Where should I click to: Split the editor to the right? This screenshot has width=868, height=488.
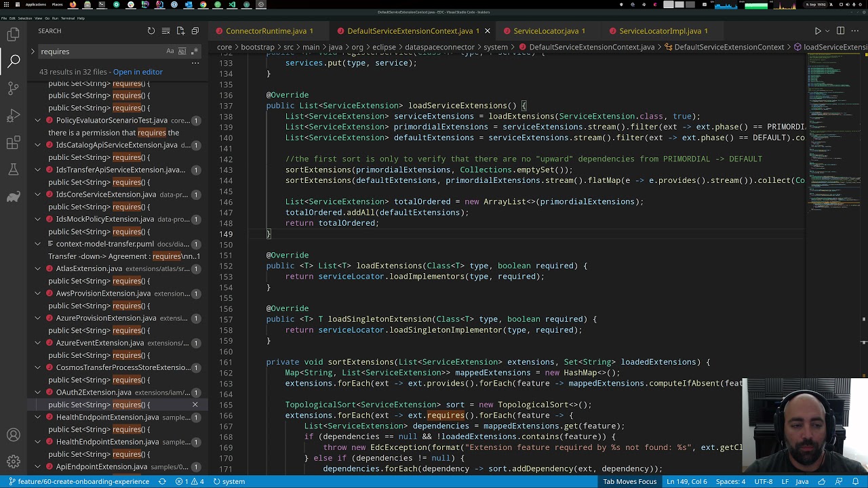[x=840, y=31]
